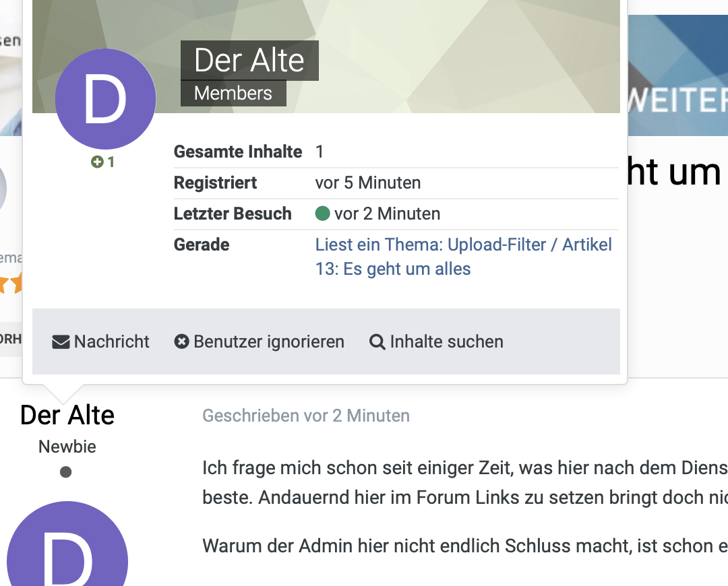Click the 'Newbie' rank label
Viewport: 728px width, 586px height.
pyautogui.click(x=67, y=447)
